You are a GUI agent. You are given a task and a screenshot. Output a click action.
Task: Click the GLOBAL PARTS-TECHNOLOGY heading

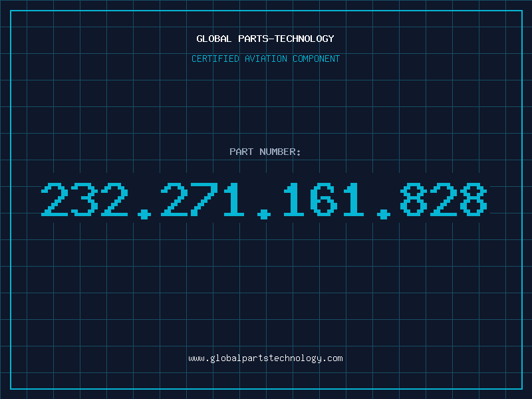click(265, 39)
